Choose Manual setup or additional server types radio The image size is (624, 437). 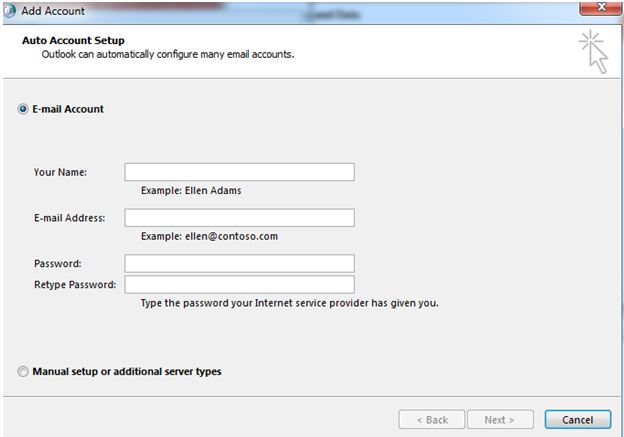click(23, 371)
